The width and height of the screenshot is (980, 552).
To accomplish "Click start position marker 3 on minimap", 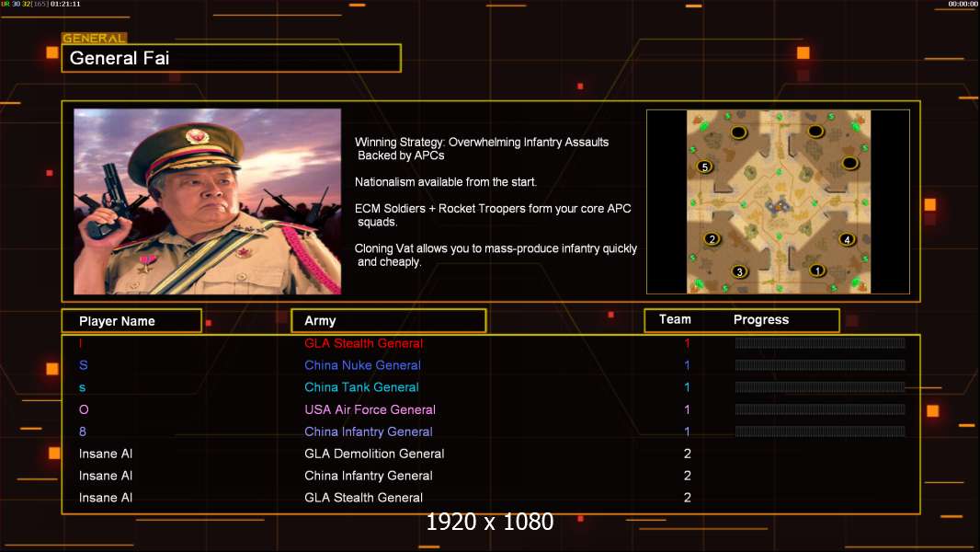I will (x=739, y=271).
